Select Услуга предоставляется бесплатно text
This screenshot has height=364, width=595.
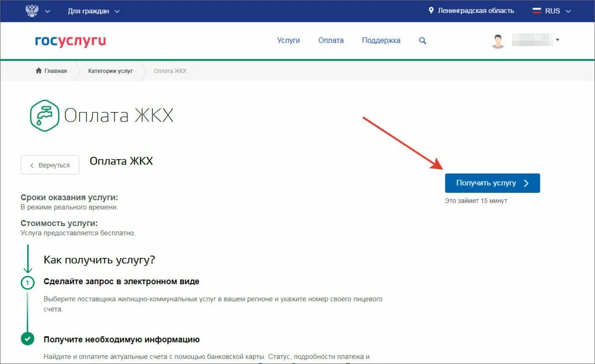(78, 233)
